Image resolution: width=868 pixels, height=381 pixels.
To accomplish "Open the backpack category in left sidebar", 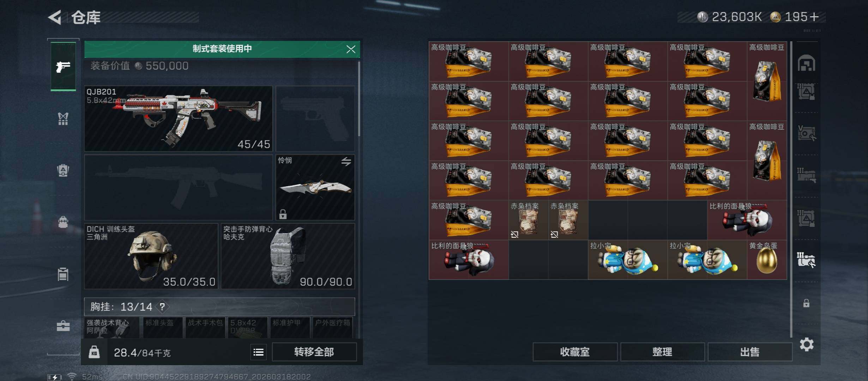I will (x=63, y=170).
